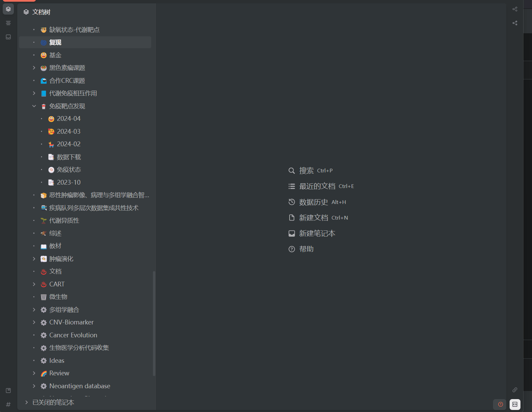Click the red help question icon in status bar
The image size is (532, 412).
tap(500, 404)
